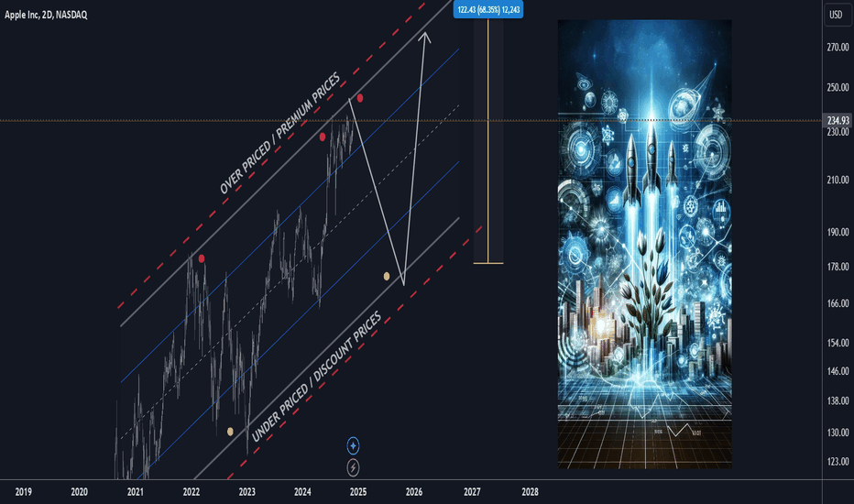Screen dimensions: 854x504
Task: Click the 190.00 price axis label
Action: click(838, 232)
